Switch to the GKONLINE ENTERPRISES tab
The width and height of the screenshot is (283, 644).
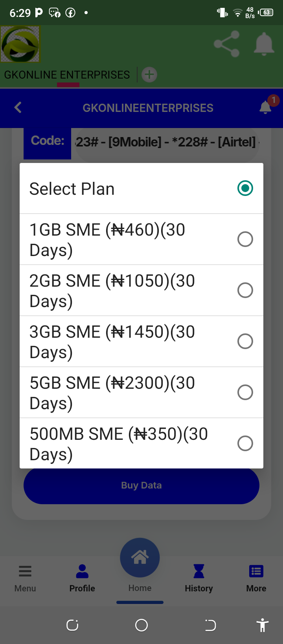click(67, 75)
